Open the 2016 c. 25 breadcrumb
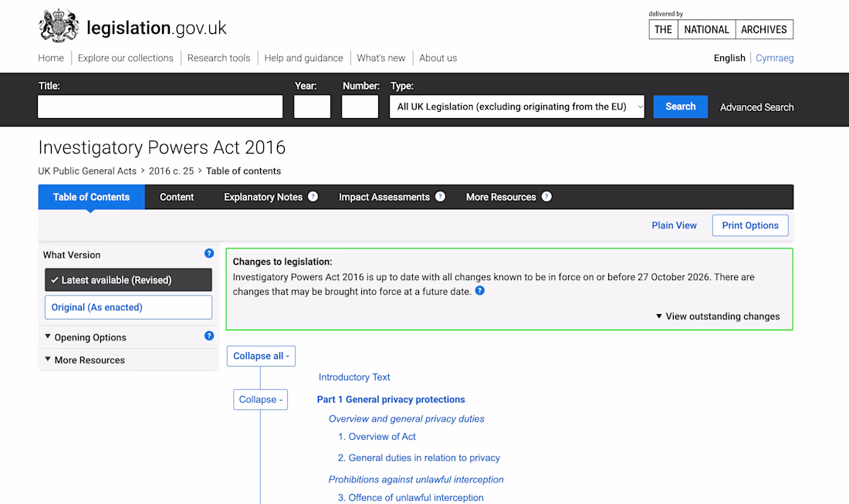This screenshot has height=504, width=849. click(171, 171)
